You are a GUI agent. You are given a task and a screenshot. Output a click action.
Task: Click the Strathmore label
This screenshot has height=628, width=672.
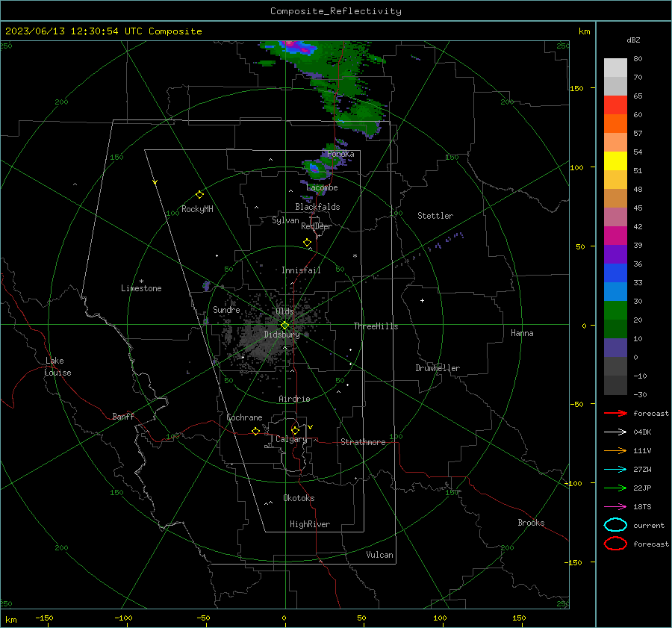coord(363,442)
